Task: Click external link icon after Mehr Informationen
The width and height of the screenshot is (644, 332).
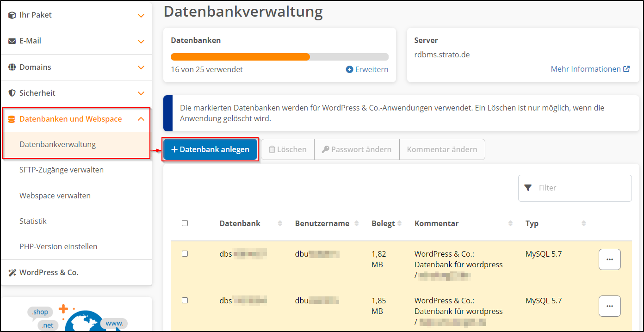Action: click(626, 69)
